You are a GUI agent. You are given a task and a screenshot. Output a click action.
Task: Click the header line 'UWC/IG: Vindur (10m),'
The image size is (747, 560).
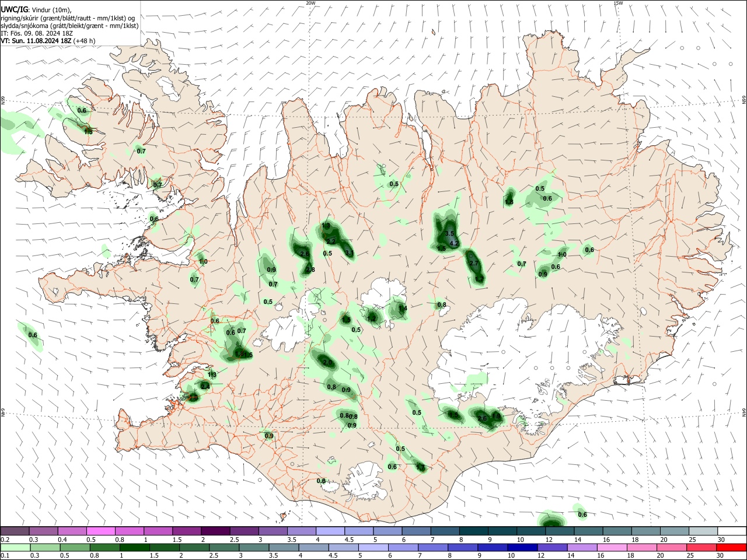(36, 10)
